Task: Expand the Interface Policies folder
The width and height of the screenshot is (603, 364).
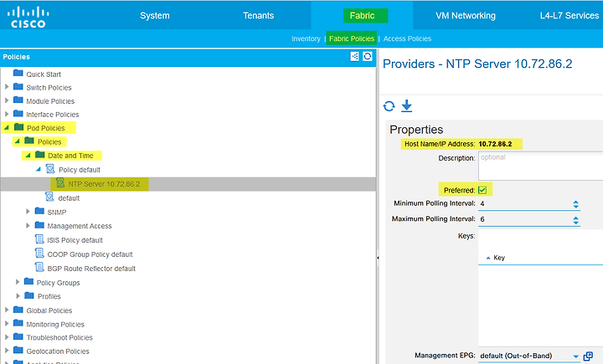Action: (x=7, y=114)
